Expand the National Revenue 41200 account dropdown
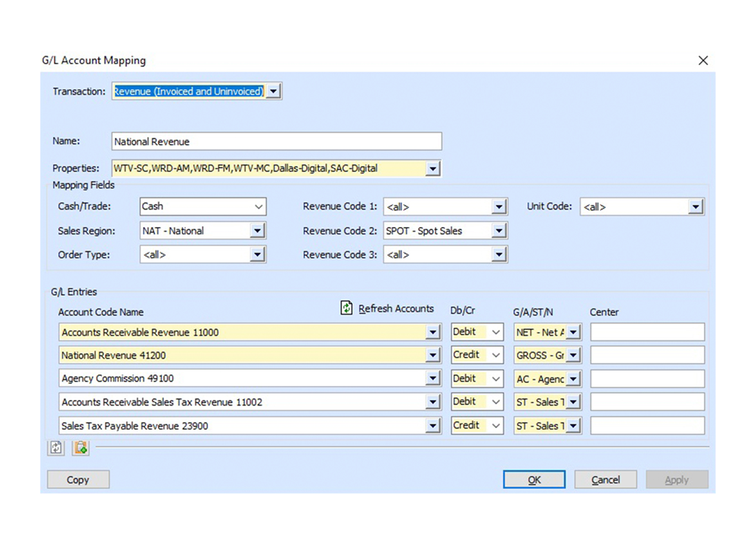The height and width of the screenshot is (544, 756). pos(432,356)
